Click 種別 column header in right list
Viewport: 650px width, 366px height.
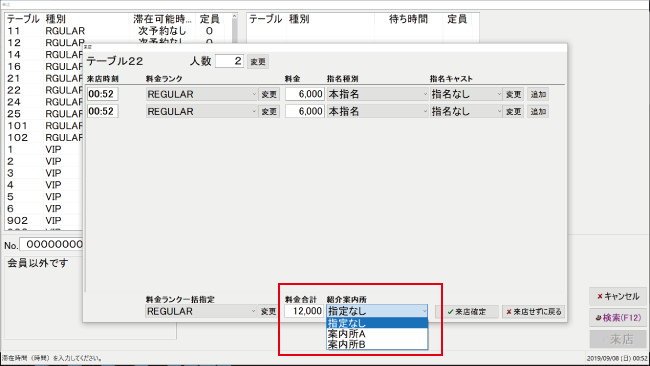tap(330, 19)
